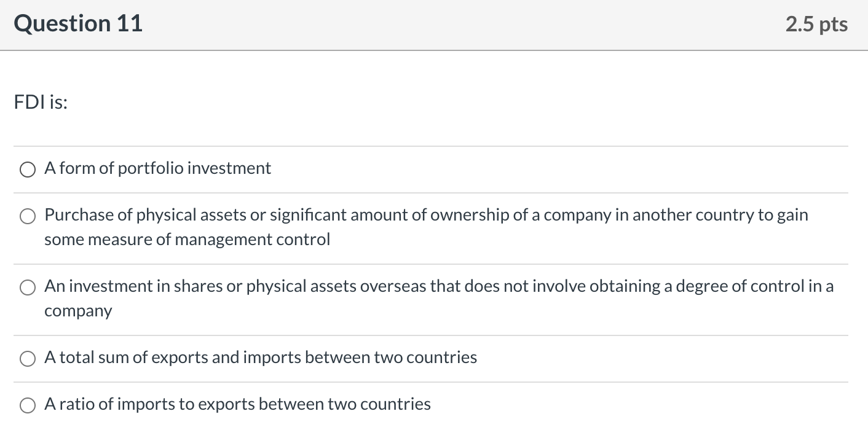
Task: Choose the 'Purchase of physical assets' answer option
Action: click(x=27, y=216)
